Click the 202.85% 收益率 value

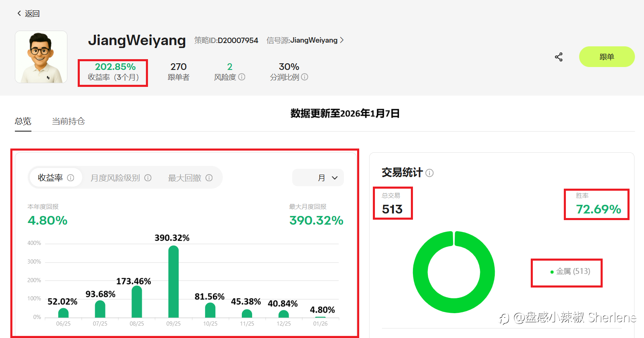pos(115,67)
